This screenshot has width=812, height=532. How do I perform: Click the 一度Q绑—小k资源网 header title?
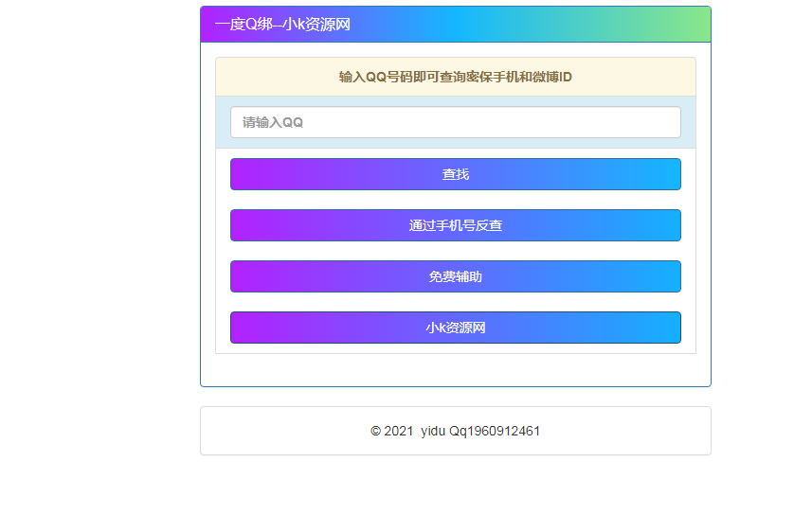click(x=282, y=25)
